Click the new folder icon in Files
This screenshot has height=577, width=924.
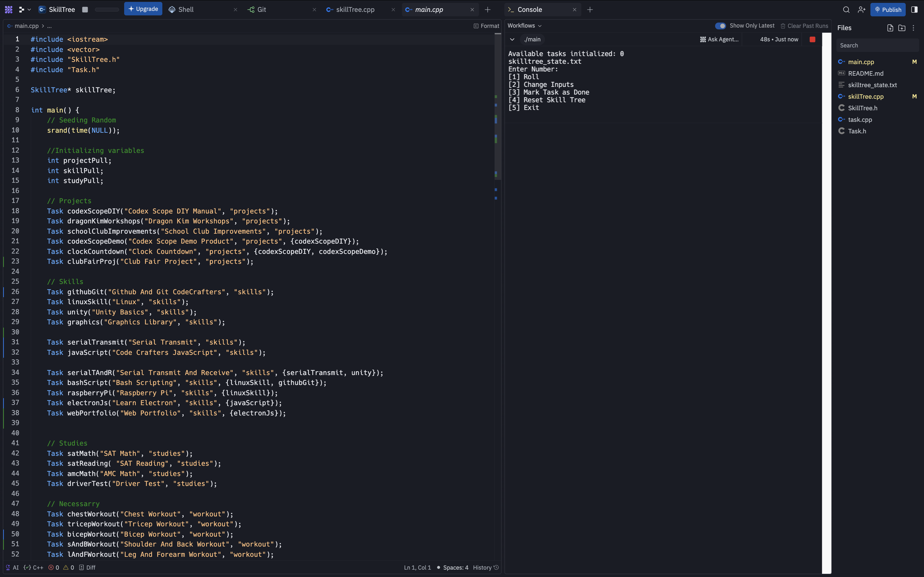click(902, 28)
